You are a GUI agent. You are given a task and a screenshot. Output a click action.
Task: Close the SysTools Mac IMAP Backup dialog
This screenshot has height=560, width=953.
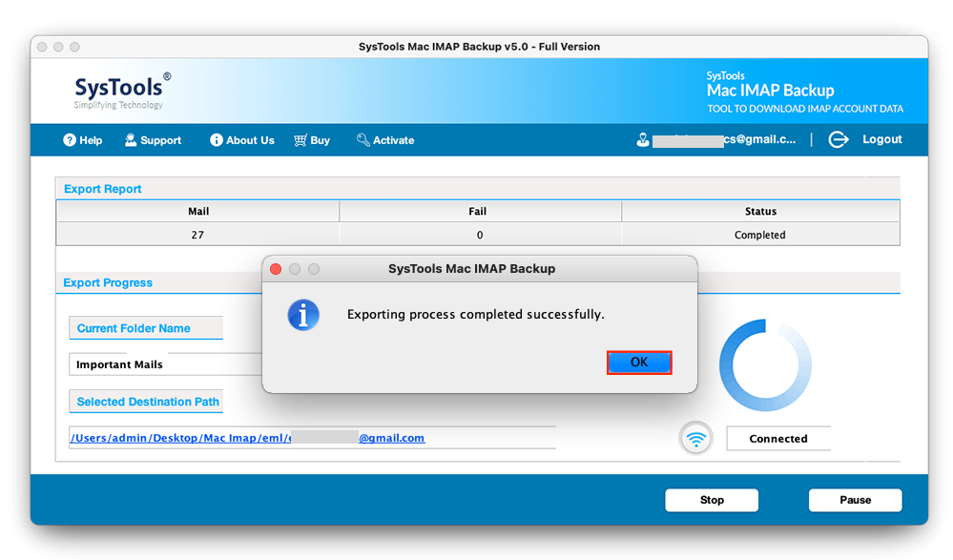pyautogui.click(x=276, y=269)
